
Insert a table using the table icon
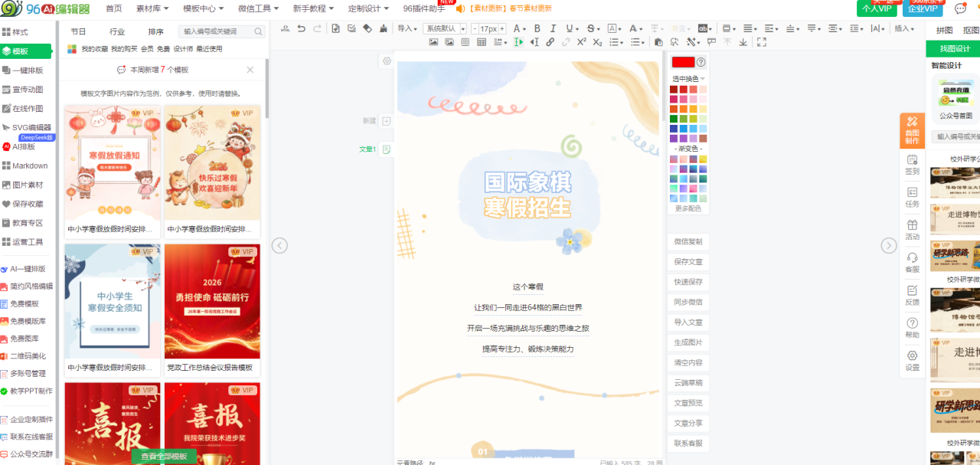tap(482, 42)
